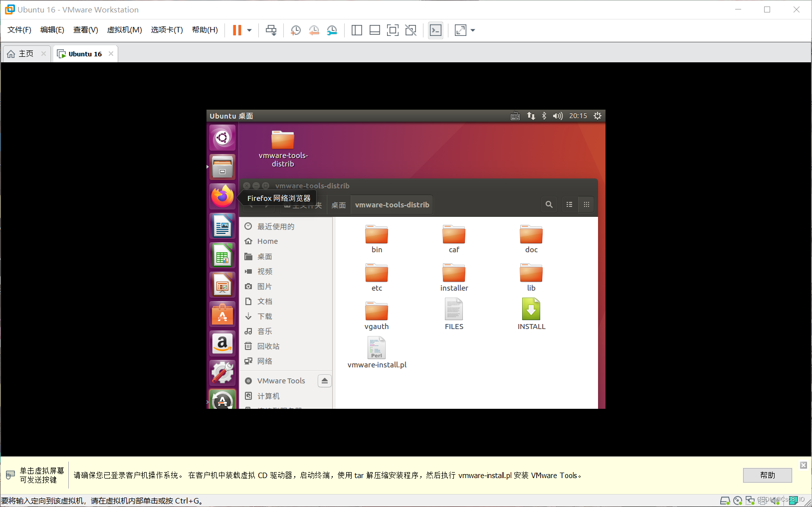Launch Firefox from the launcher
The width and height of the screenshot is (812, 507).
222,196
